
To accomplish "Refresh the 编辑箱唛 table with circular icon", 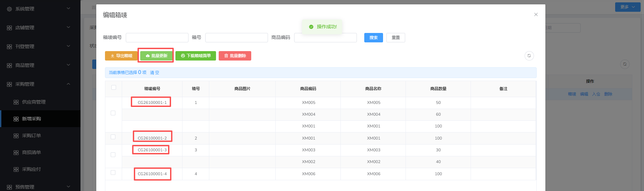I will click(x=529, y=56).
